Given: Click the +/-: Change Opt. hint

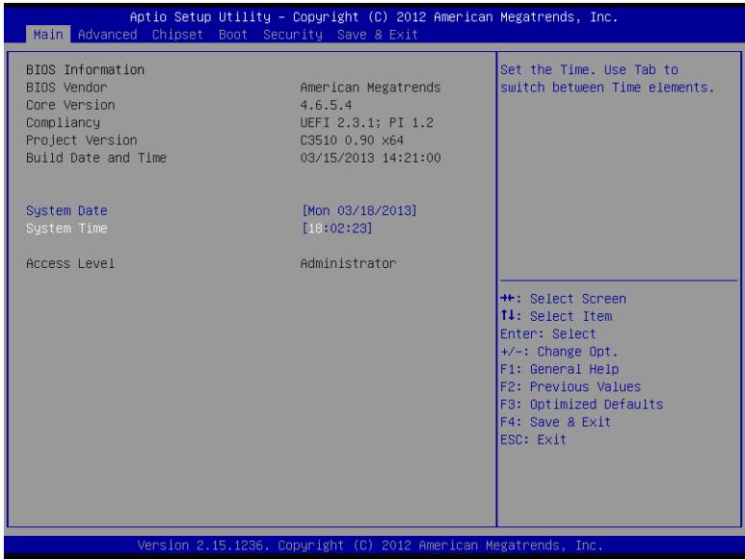Looking at the screenshot, I should coord(559,352).
